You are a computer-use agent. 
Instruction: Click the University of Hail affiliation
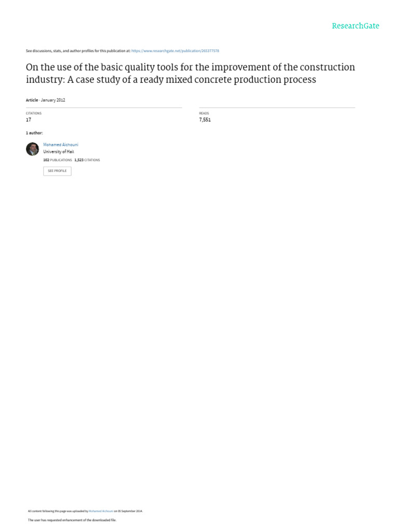[58, 152]
